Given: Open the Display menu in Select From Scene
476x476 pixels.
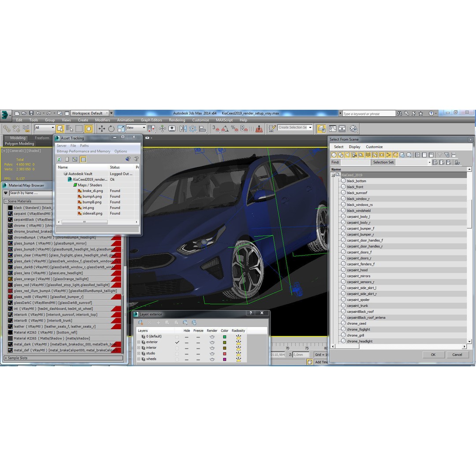Looking at the screenshot, I should click(354, 147).
